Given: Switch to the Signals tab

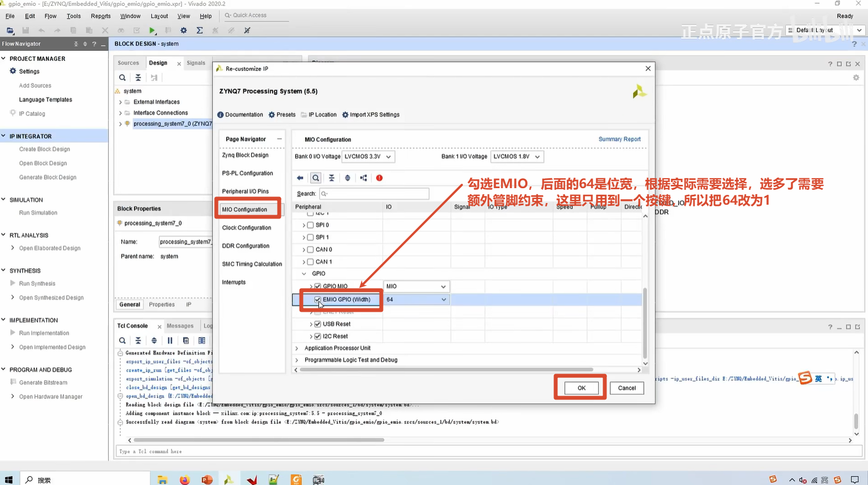Looking at the screenshot, I should 196,63.
